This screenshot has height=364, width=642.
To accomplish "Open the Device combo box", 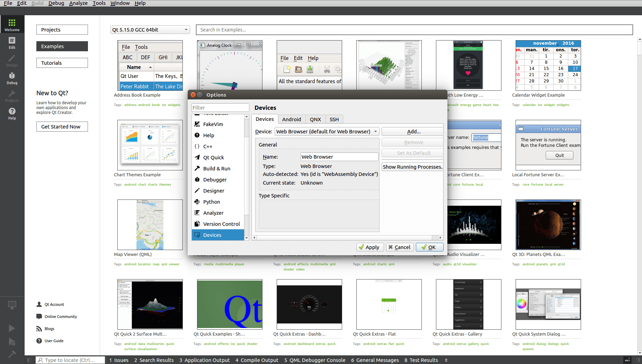I will click(327, 132).
